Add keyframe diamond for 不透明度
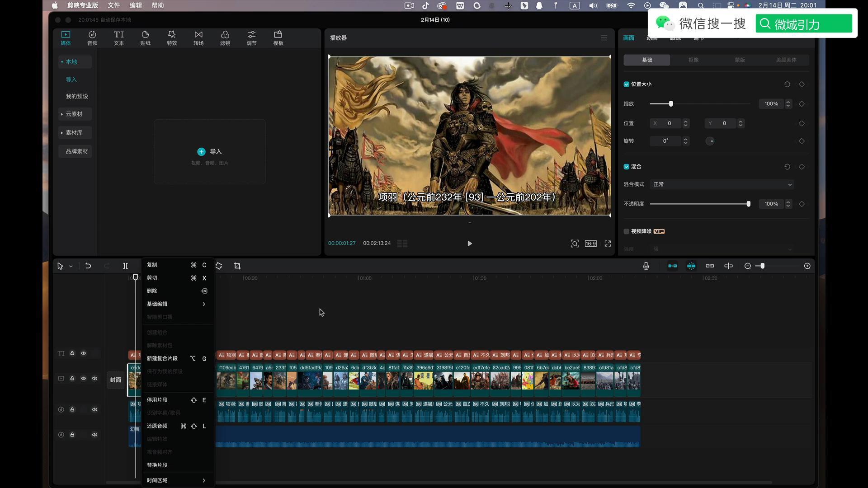This screenshot has width=868, height=488. point(802,204)
